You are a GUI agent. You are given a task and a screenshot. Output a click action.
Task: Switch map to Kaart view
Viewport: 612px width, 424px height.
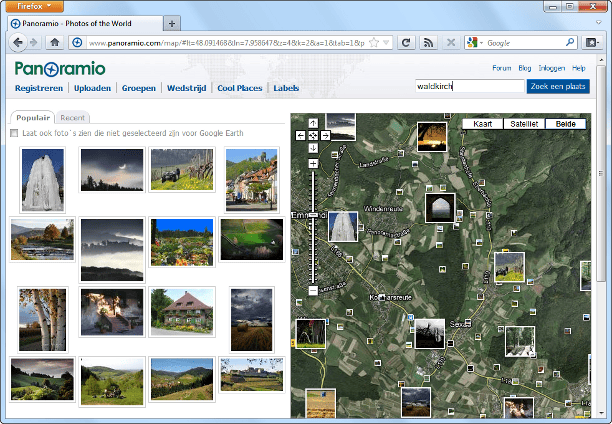point(482,124)
